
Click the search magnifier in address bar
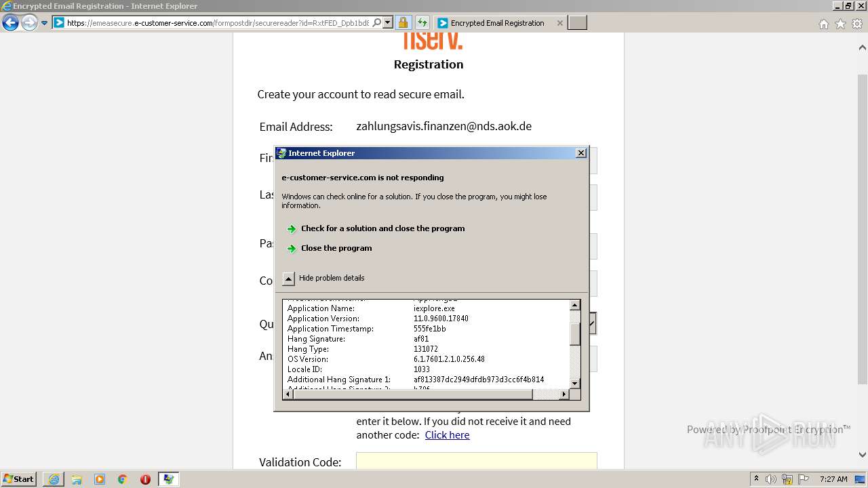(x=377, y=22)
